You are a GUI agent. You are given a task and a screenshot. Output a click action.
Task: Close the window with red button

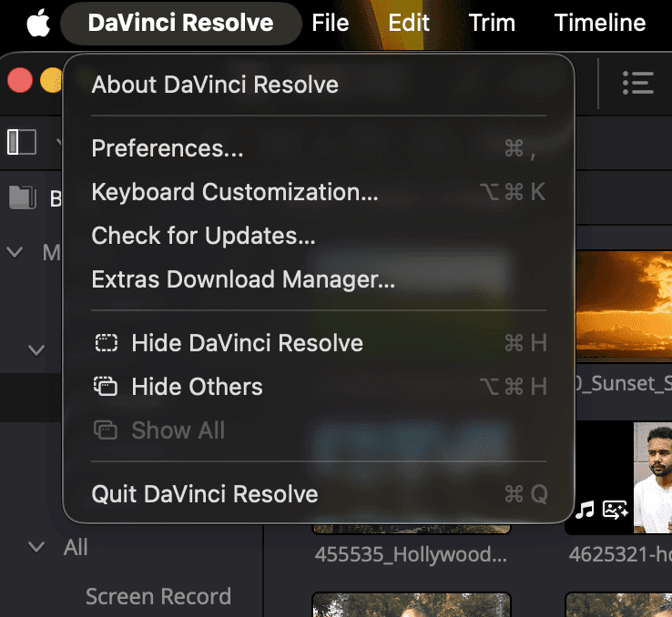pos(20,80)
